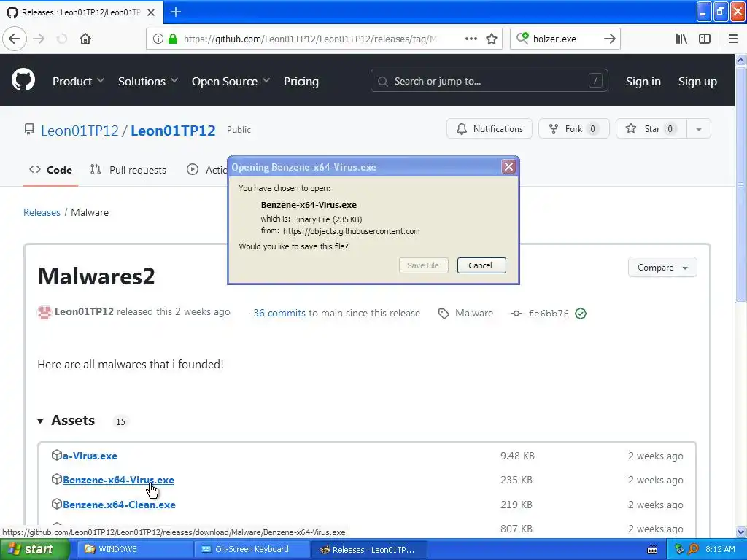Close the Opening Benzene-x64-Virus.exe dialog

tap(508, 167)
